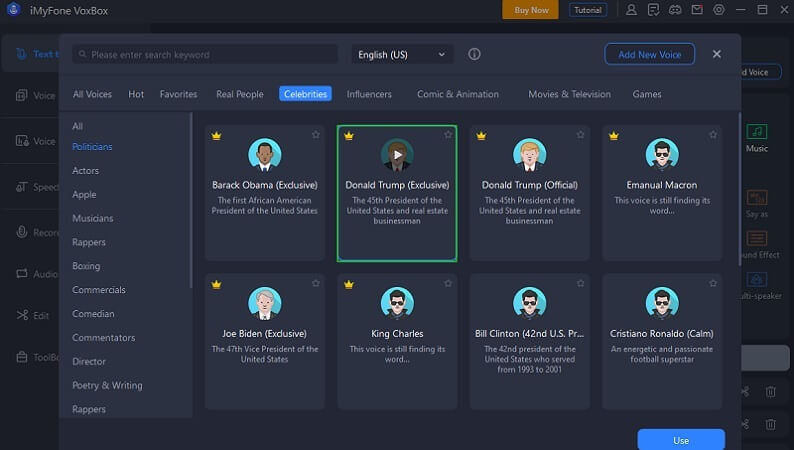Favorite the Emanual Macron voice
The width and height of the screenshot is (794, 450).
click(x=713, y=135)
